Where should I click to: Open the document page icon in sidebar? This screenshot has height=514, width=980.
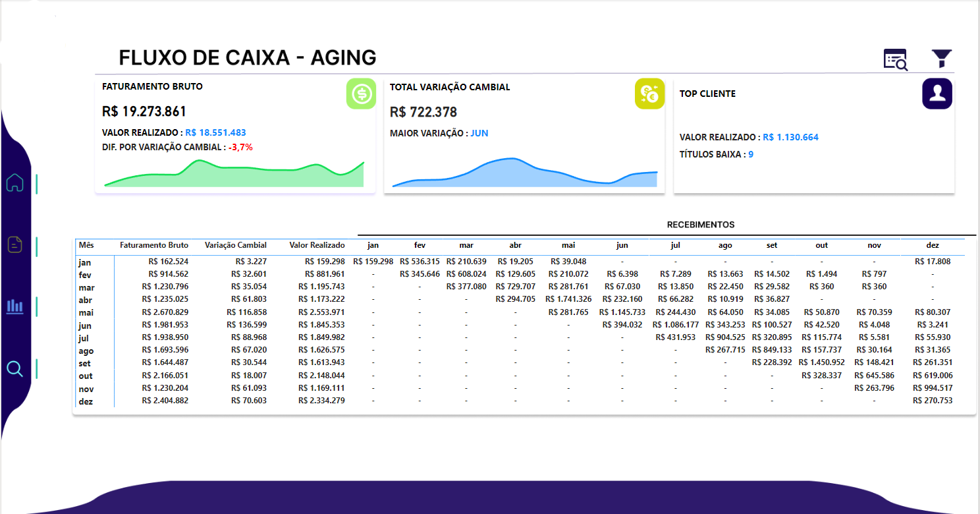coord(14,244)
